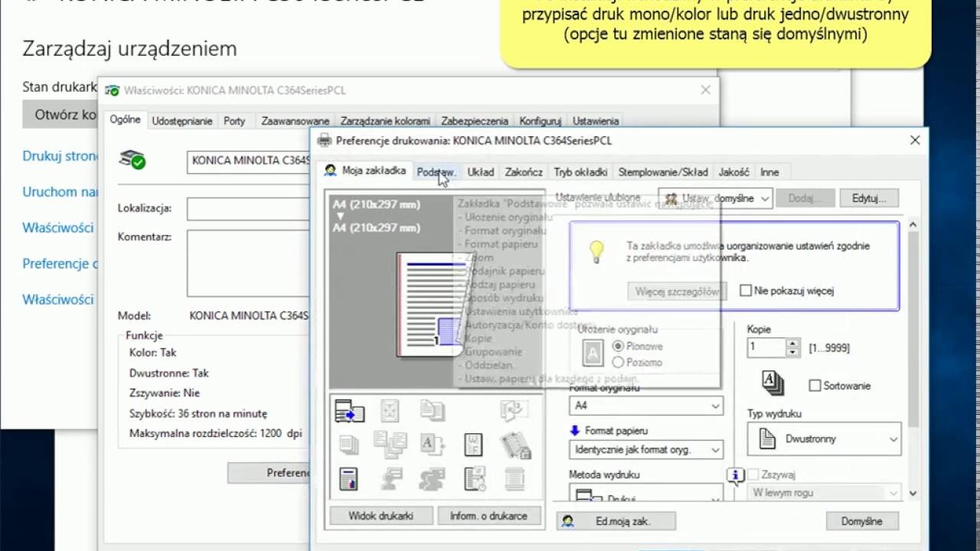Open the Stemplowanie/Skład tab
Viewport: 980px width, 551px height.
click(663, 172)
